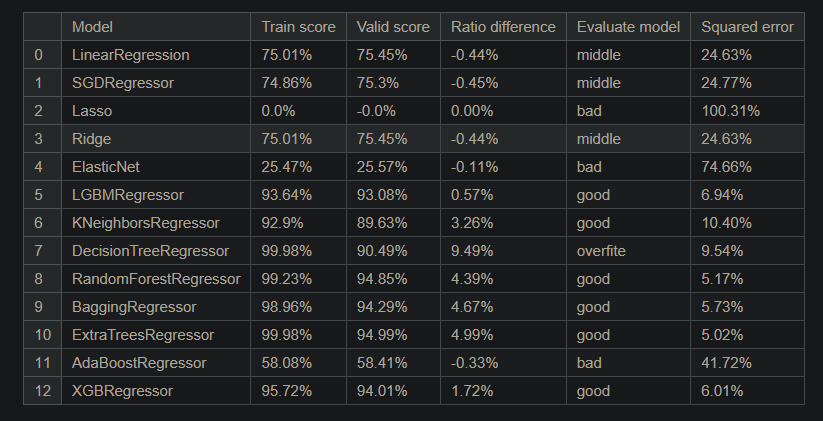The height and width of the screenshot is (421, 823).
Task: Click the Ratio difference column header
Action: 503,27
